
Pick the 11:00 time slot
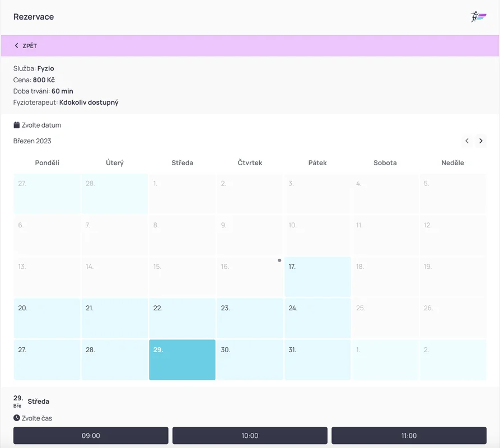pos(409,436)
